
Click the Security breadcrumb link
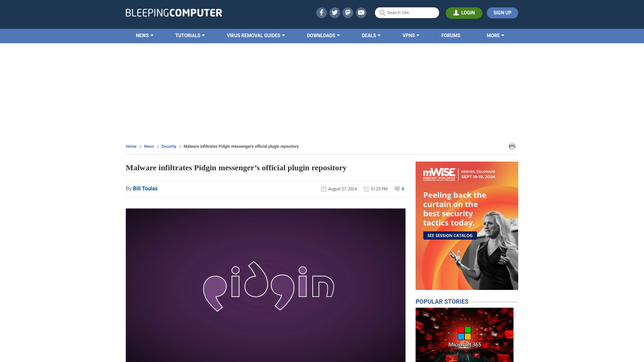168,146
